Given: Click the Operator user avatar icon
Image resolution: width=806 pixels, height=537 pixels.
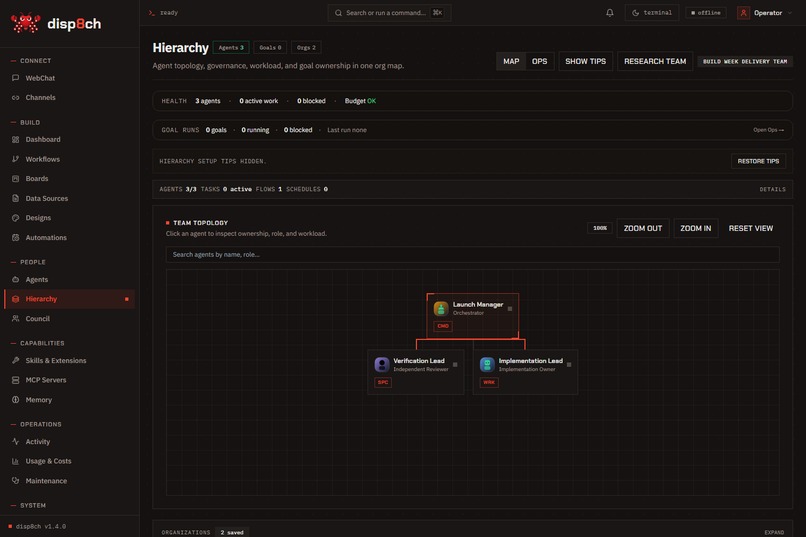Looking at the screenshot, I should 743,13.
